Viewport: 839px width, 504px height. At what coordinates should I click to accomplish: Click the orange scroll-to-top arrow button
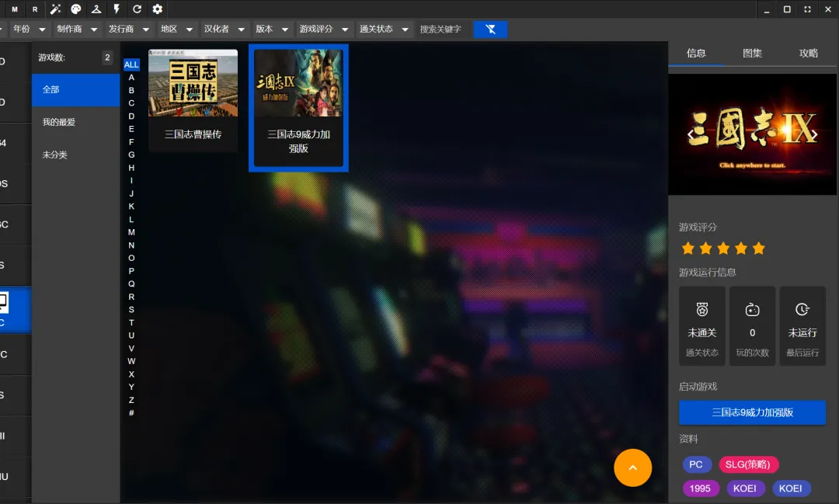point(632,468)
